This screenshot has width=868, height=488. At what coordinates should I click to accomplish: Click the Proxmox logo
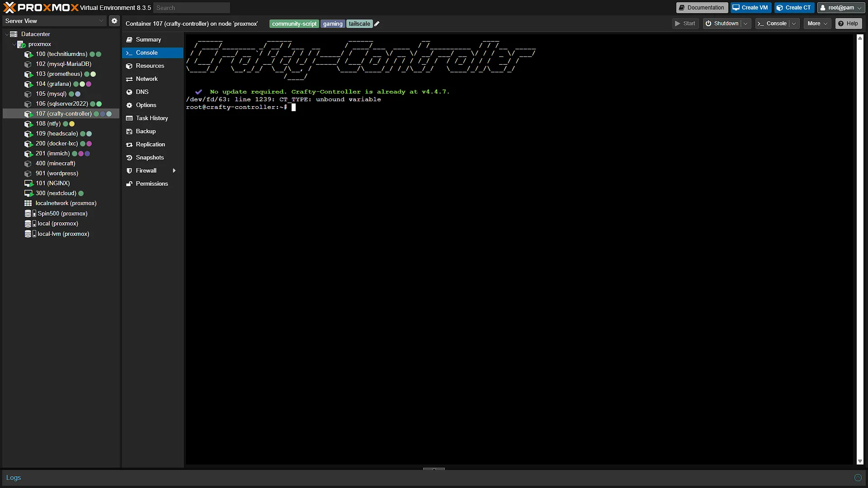41,8
